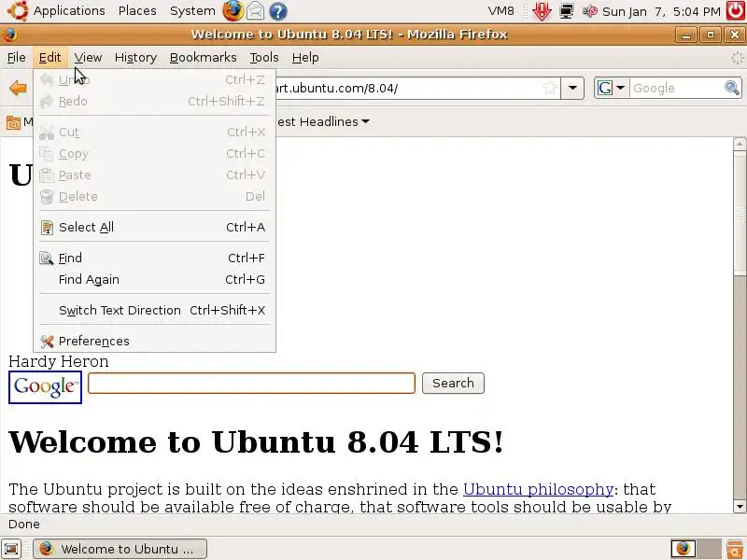Image resolution: width=747 pixels, height=560 pixels.
Task: Click the grayed-out Copy menu entry
Action: 154,154
